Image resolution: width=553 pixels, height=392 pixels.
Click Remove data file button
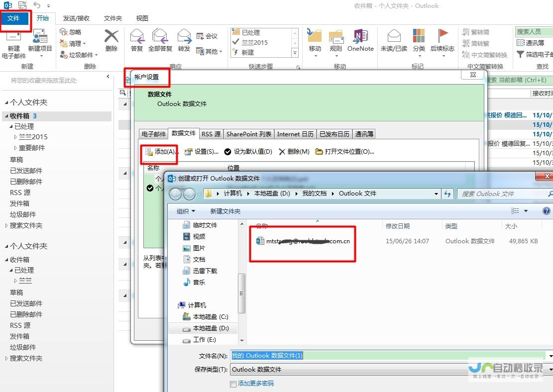[294, 152]
